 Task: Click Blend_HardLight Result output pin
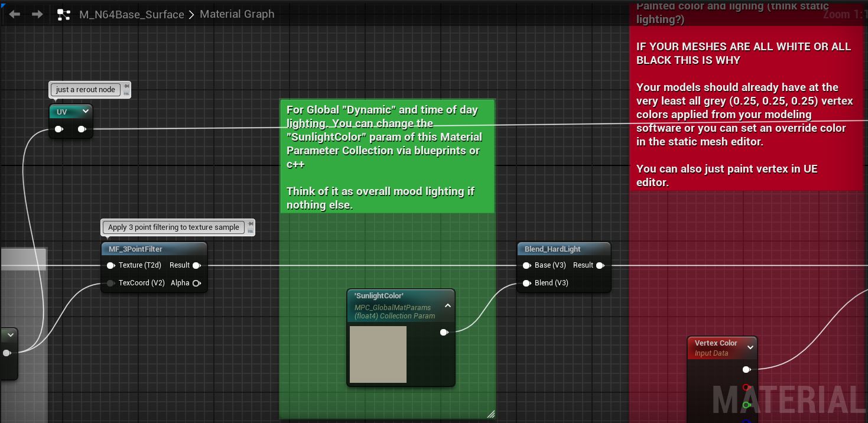(600, 265)
